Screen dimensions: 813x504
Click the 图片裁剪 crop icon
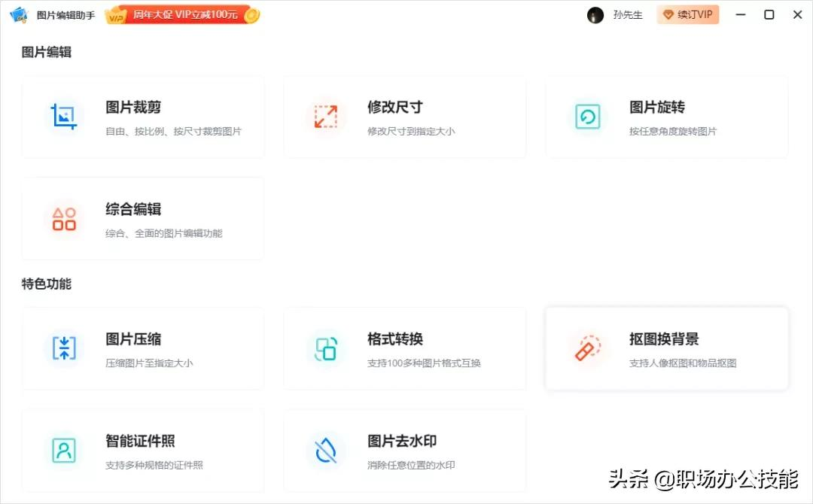(x=64, y=117)
